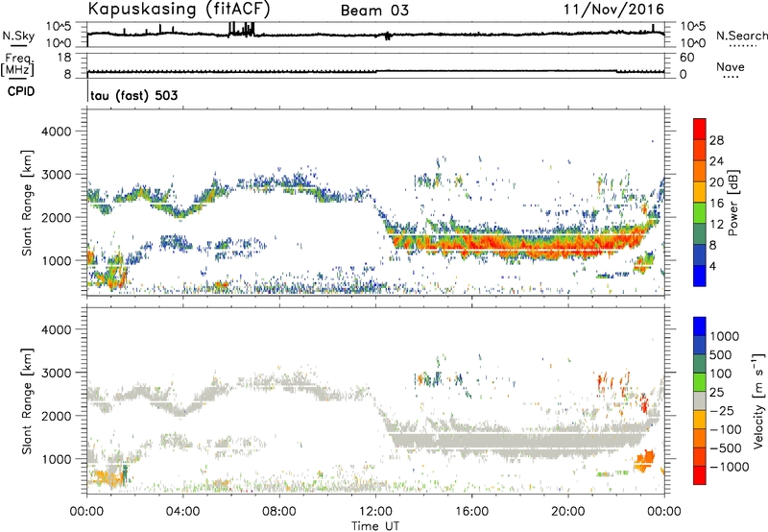Click the '18' frequency axis tick
Screen dimensions: 768x532
click(x=63, y=58)
